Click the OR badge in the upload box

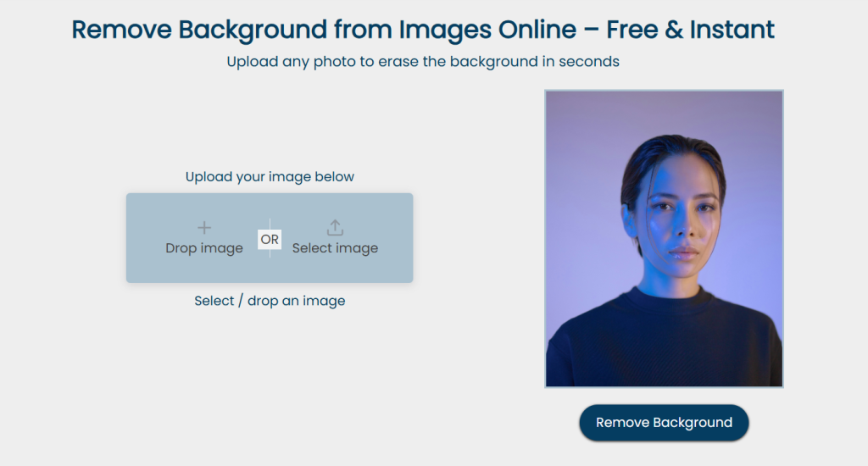[270, 240]
